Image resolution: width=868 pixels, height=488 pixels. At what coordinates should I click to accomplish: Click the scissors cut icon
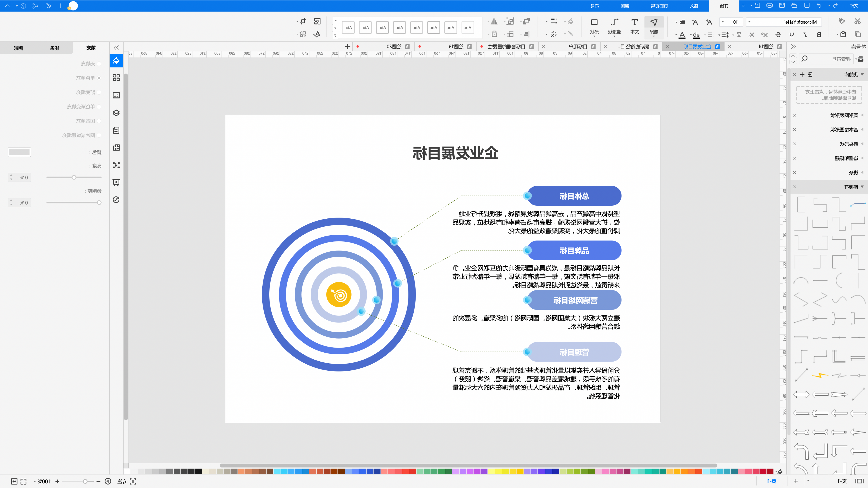pos(858,21)
